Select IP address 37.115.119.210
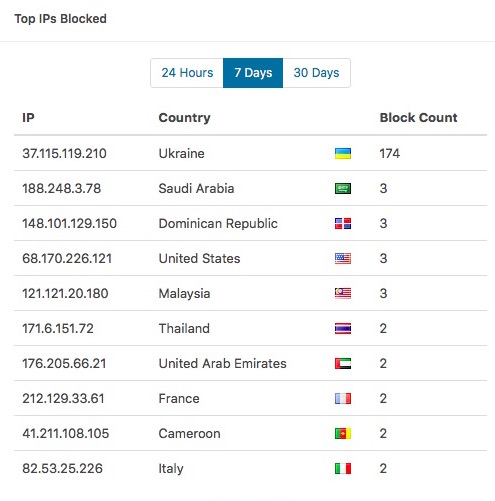Viewport: 495px width, 501px height. [64, 154]
